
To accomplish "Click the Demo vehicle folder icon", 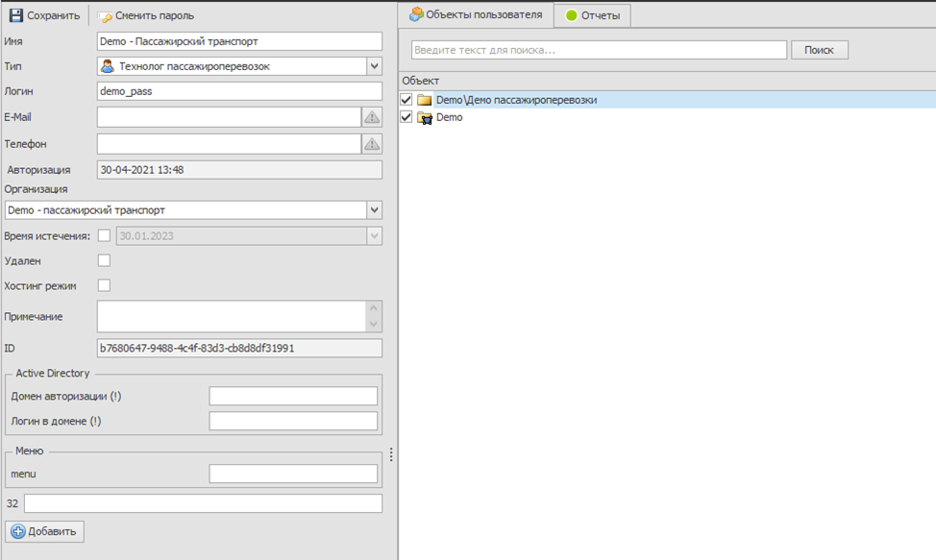I will pyautogui.click(x=424, y=117).
